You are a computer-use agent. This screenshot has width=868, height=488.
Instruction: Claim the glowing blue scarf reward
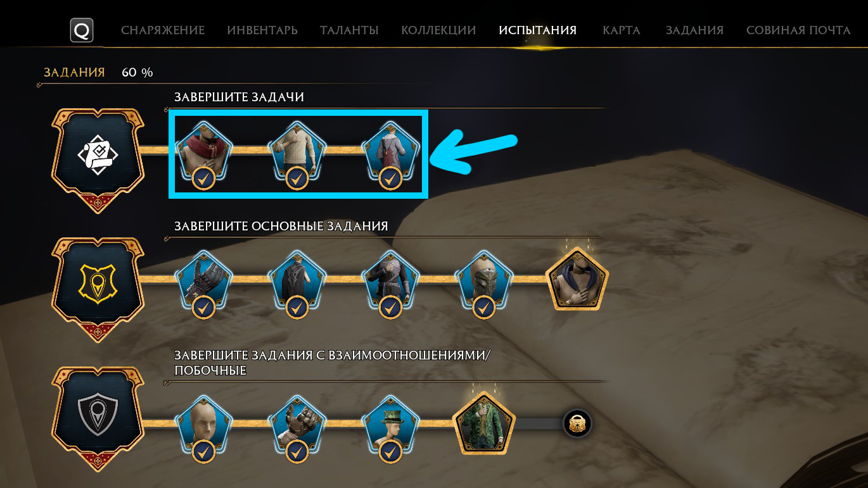(577, 279)
